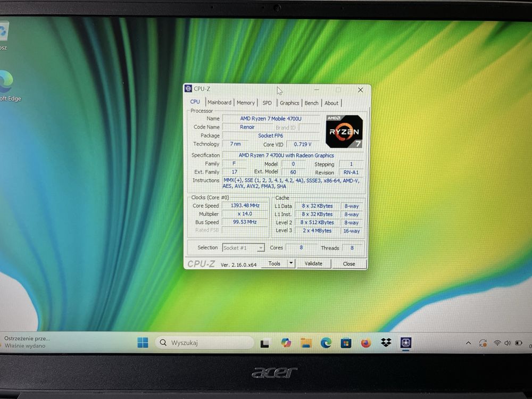Open the Socket #1 selection dropdown

[243, 248]
